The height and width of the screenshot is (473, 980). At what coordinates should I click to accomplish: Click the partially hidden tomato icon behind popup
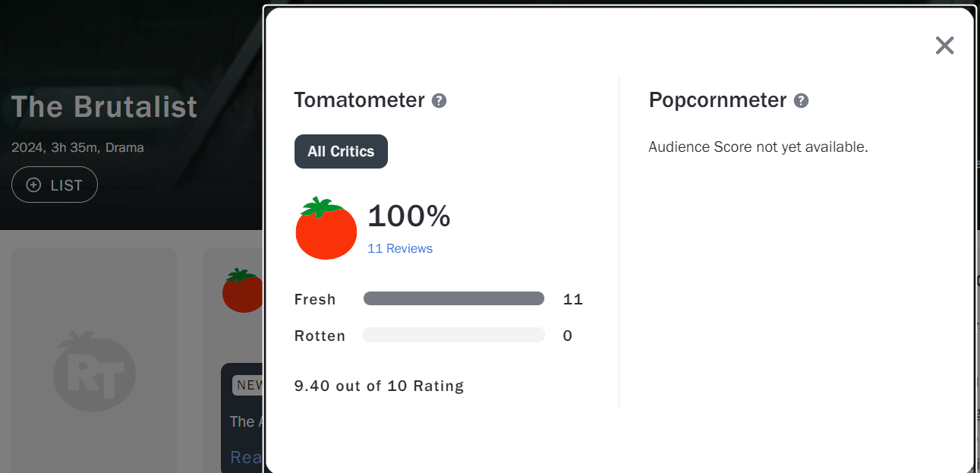coord(242,291)
